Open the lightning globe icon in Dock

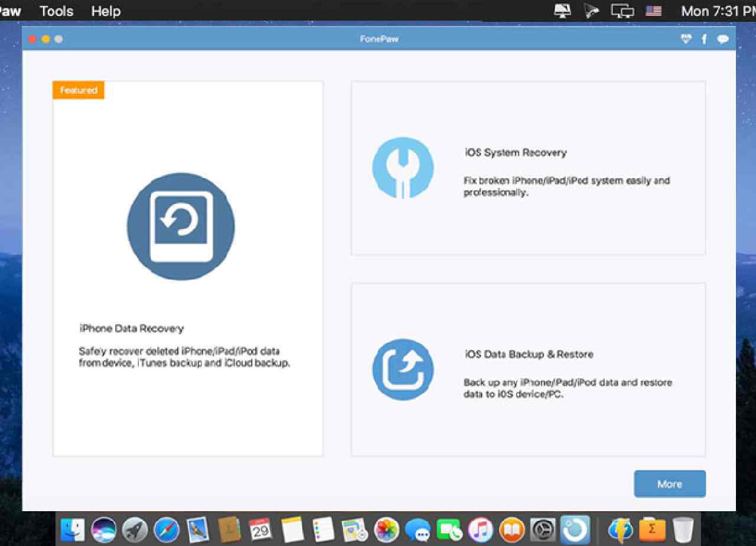coord(620,529)
